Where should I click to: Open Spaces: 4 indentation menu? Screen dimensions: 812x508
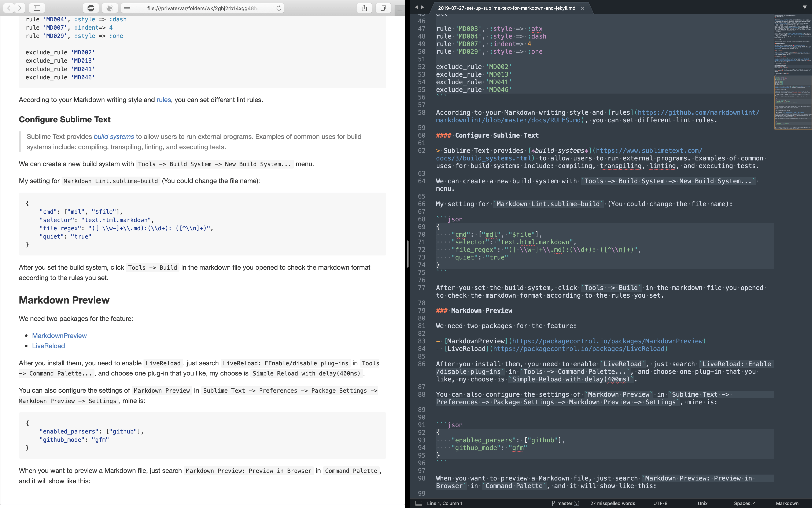point(745,503)
